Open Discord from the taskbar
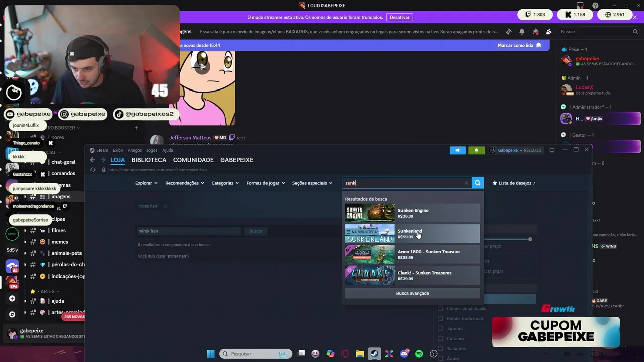Image resolution: width=644 pixels, height=362 pixels. 404,354
